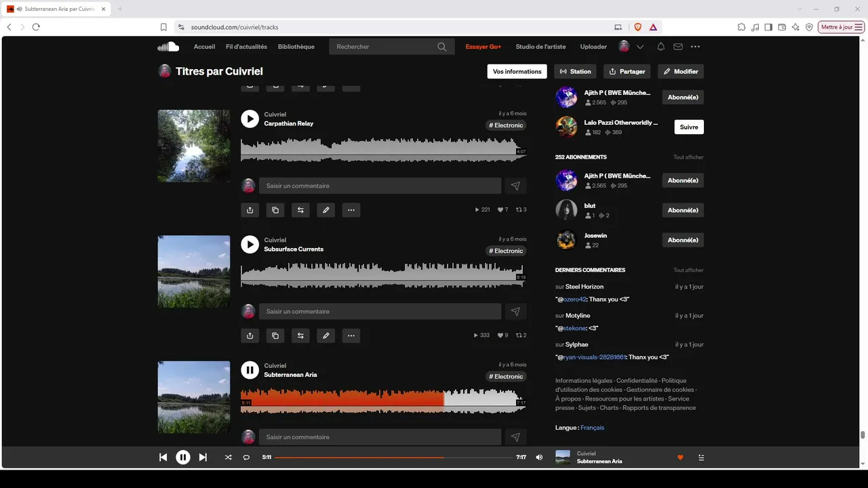Click the Subsurface Currents comment field

380,312
